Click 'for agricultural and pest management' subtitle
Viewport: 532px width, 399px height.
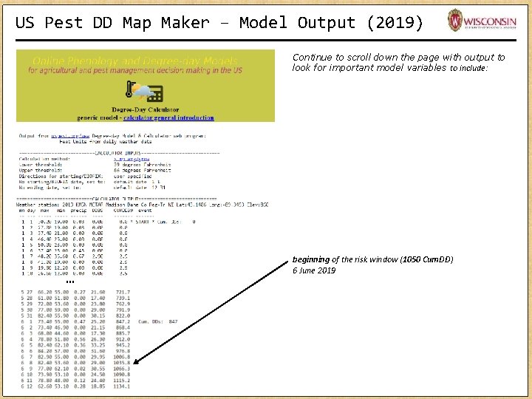(135, 70)
